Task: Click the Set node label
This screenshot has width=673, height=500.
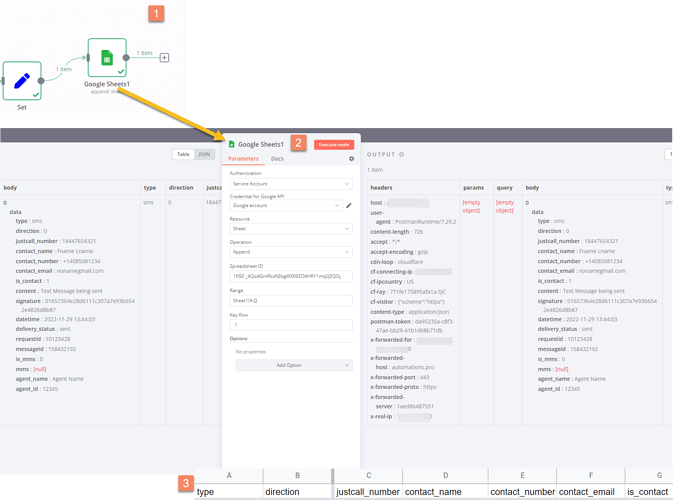Action: pyautogui.click(x=22, y=107)
